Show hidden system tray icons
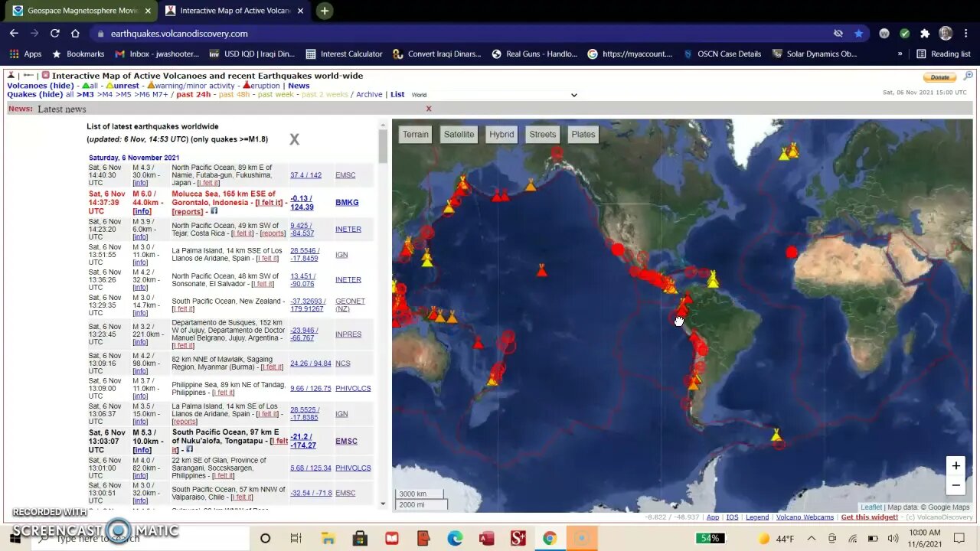980x551 pixels. coord(812,539)
